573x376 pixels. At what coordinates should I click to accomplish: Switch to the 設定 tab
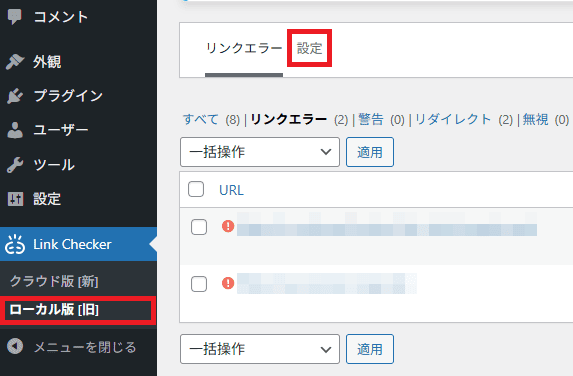310,48
